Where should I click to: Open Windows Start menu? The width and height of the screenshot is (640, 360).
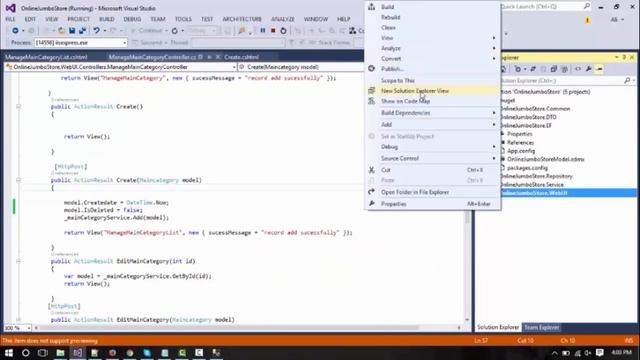(x=9, y=353)
